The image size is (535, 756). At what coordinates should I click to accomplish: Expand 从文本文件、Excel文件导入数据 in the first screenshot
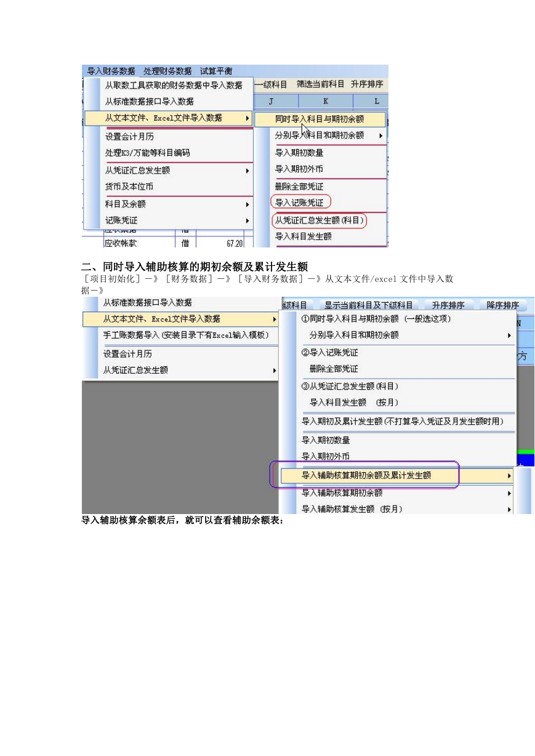168,118
